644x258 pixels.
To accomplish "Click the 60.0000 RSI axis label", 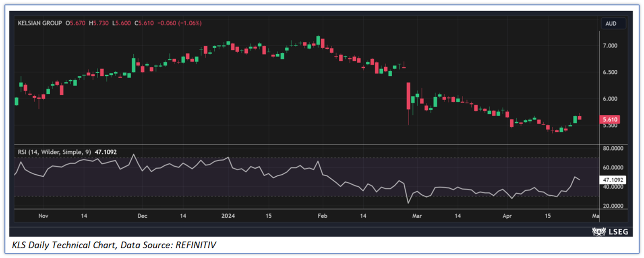I will [x=613, y=167].
